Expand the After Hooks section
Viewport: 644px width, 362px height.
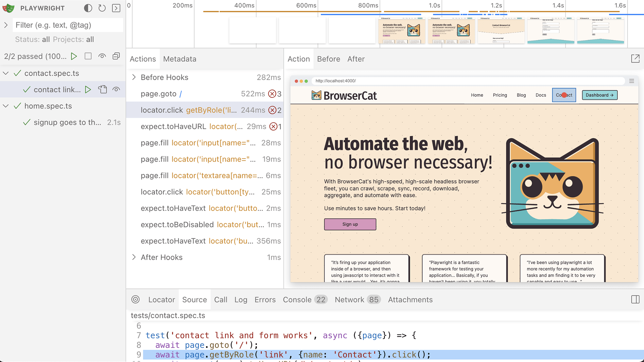click(x=134, y=257)
